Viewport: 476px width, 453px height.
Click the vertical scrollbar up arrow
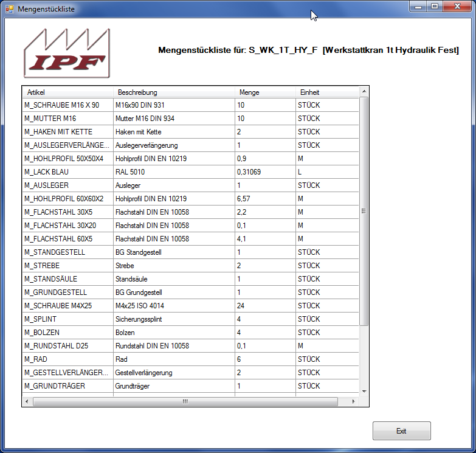click(x=364, y=92)
